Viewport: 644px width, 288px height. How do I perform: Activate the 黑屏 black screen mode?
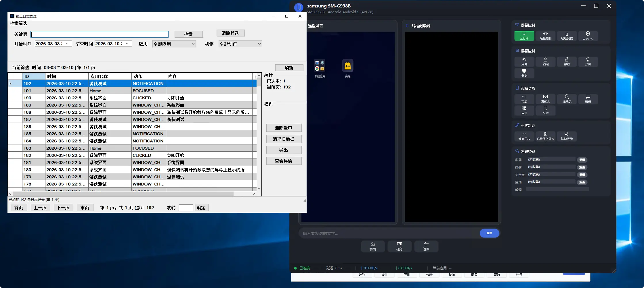(588, 62)
